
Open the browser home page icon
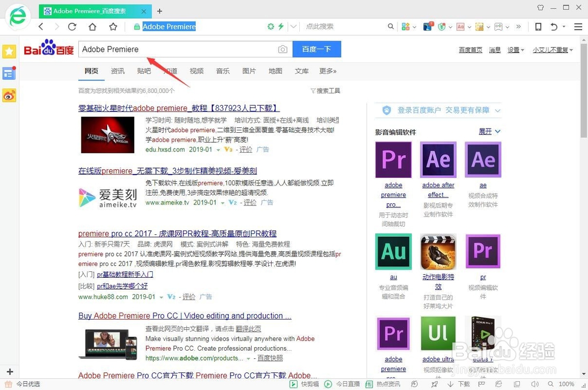(92, 26)
